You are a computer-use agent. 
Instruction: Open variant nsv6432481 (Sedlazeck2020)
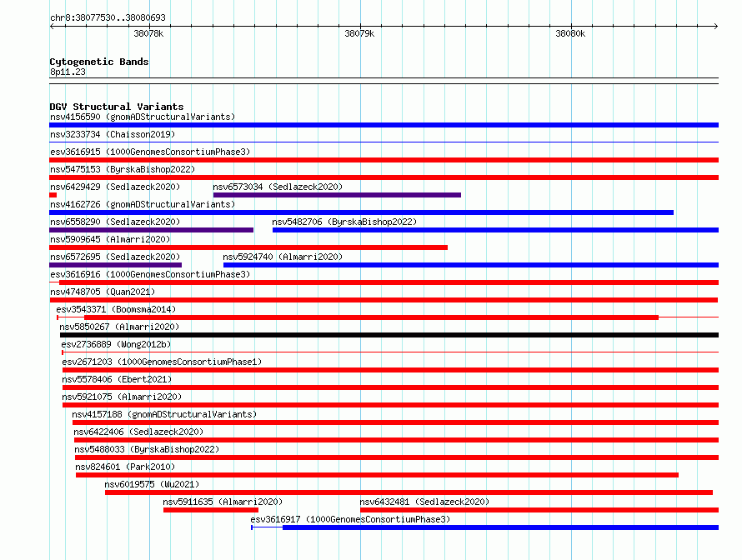(x=424, y=502)
